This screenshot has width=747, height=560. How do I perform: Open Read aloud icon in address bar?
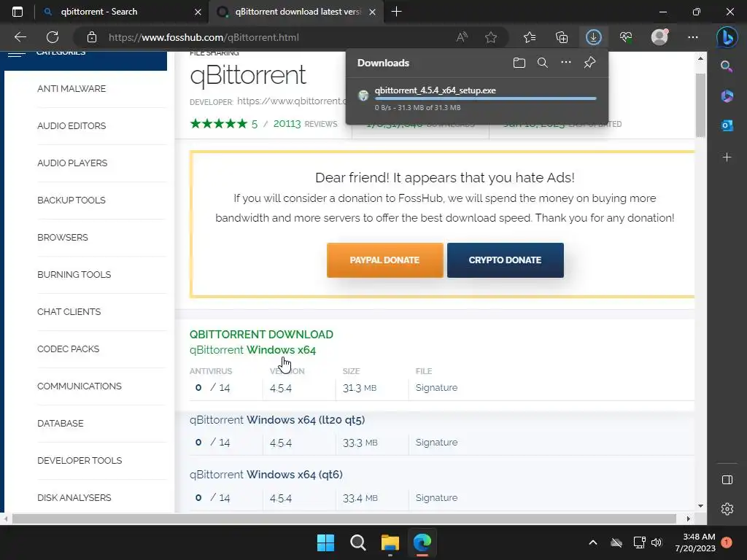point(462,37)
